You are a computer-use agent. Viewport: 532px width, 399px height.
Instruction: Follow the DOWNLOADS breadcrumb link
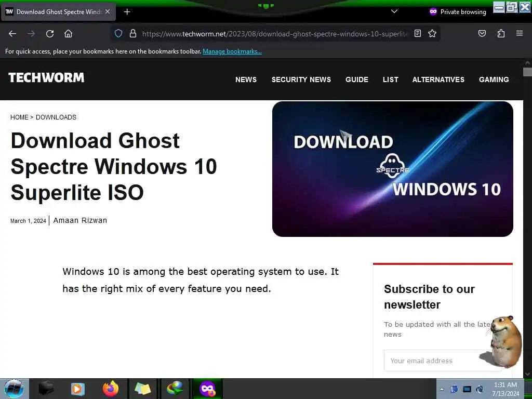(56, 117)
